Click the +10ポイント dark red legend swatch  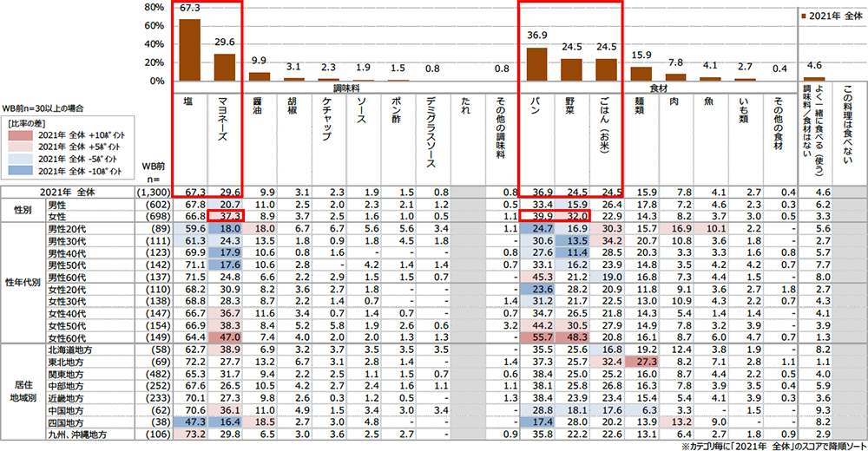point(29,136)
